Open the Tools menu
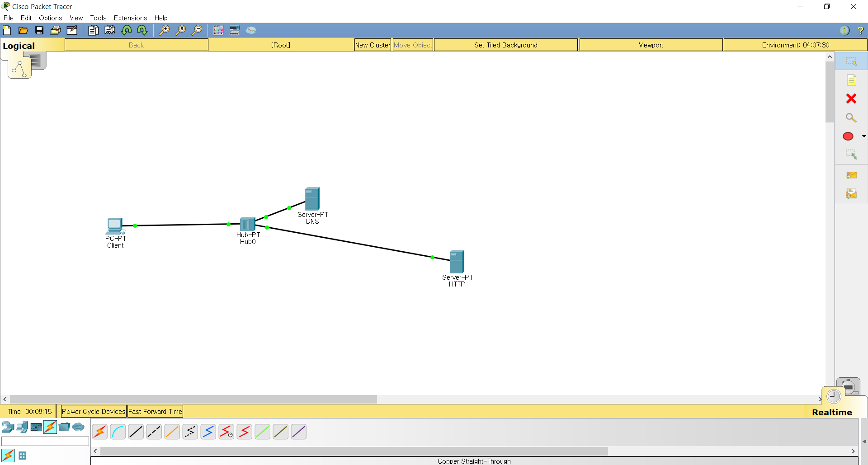 (98, 18)
